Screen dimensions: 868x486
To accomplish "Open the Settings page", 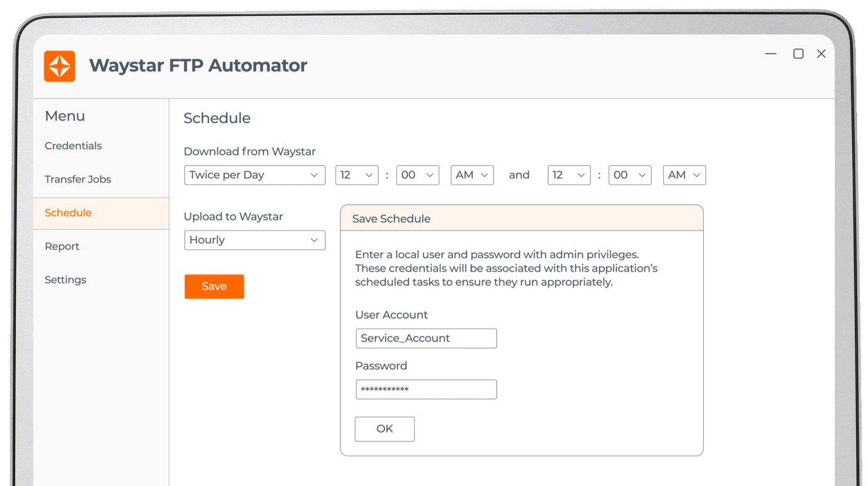I will coord(65,279).
